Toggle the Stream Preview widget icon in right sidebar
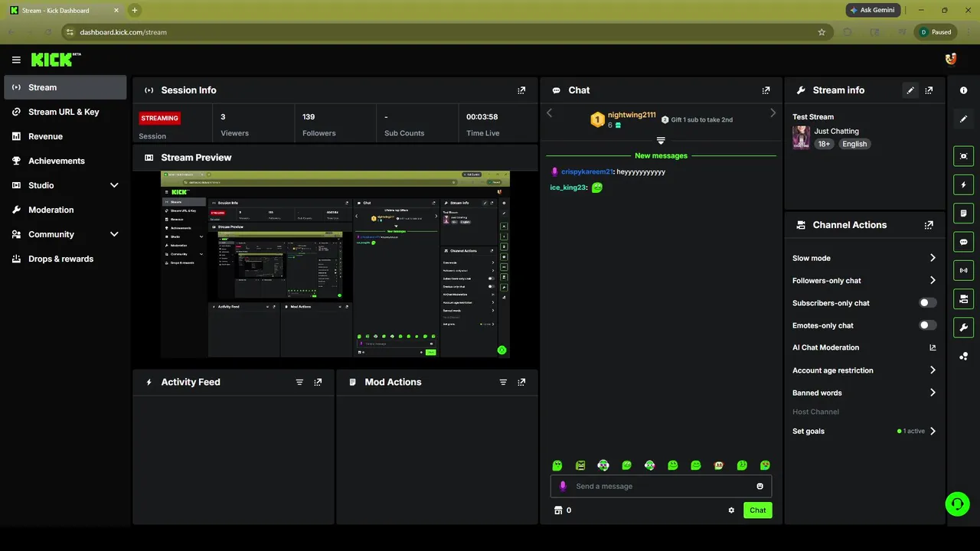Viewport: 980px width, 551px height. click(964, 156)
